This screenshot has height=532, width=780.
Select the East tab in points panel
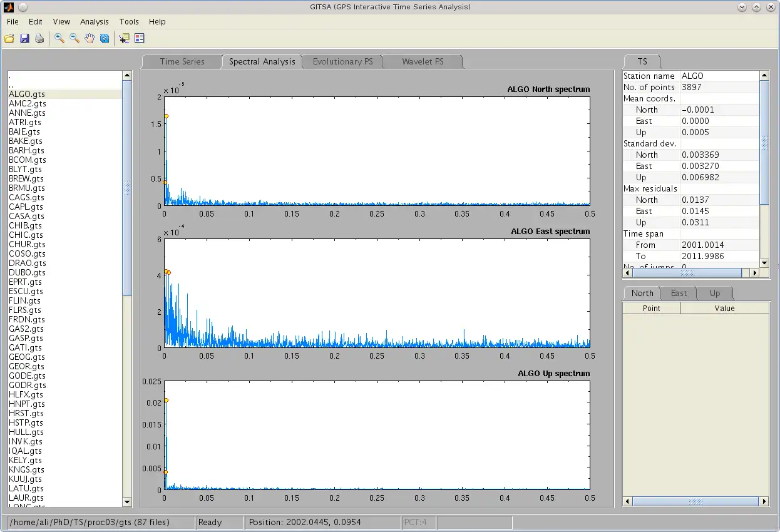(x=679, y=293)
